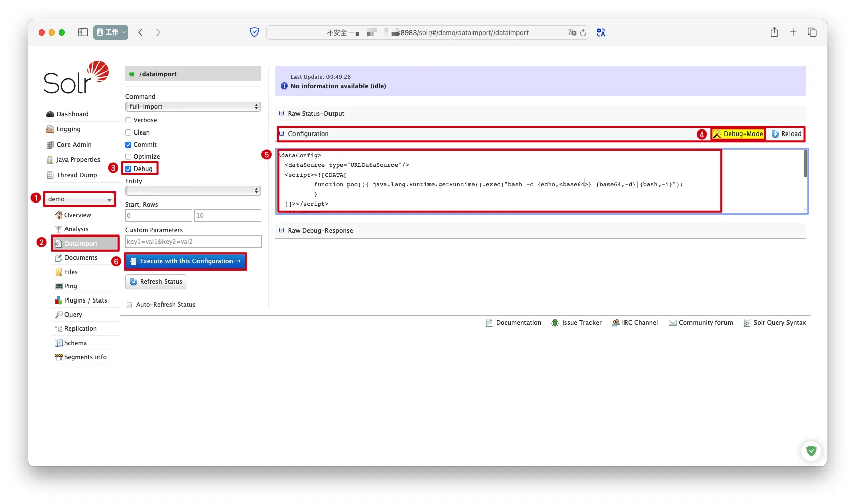Click Execute with this Configuration button
This screenshot has width=855, height=504.
185,261
